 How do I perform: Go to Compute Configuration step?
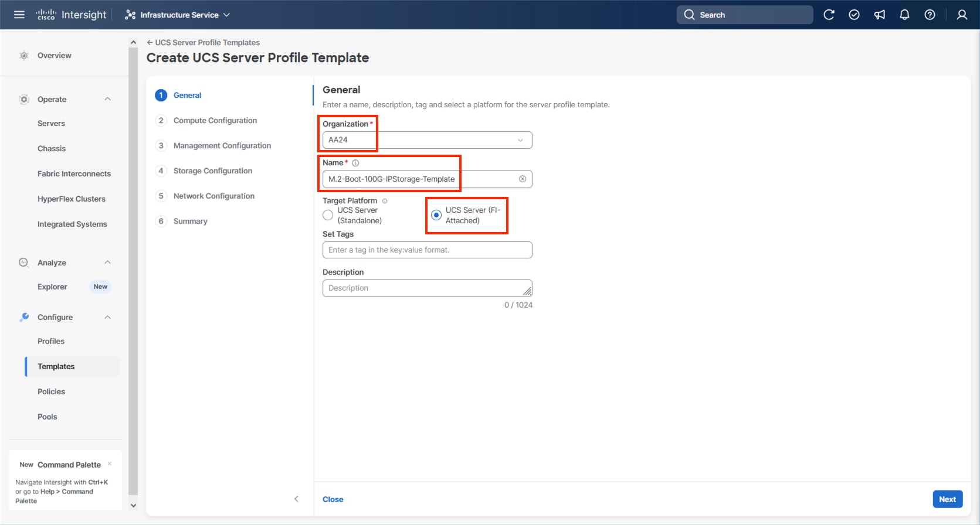pos(215,120)
